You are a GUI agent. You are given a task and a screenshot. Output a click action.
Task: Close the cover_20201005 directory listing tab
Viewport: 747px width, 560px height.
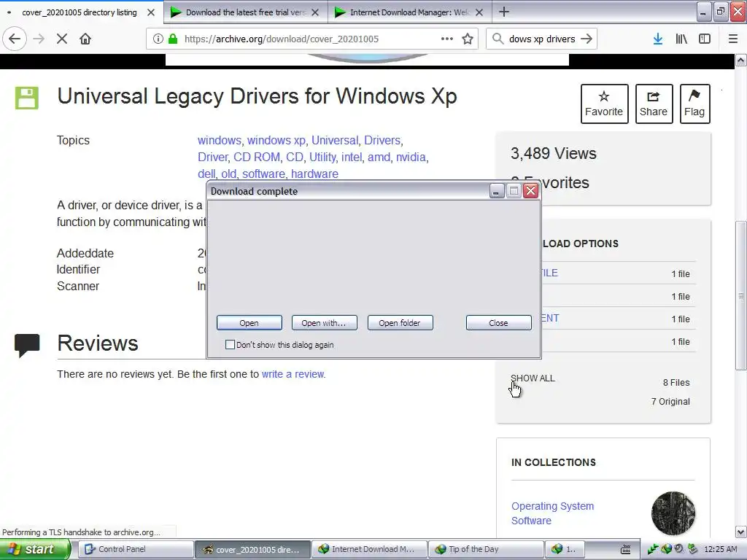point(151,12)
